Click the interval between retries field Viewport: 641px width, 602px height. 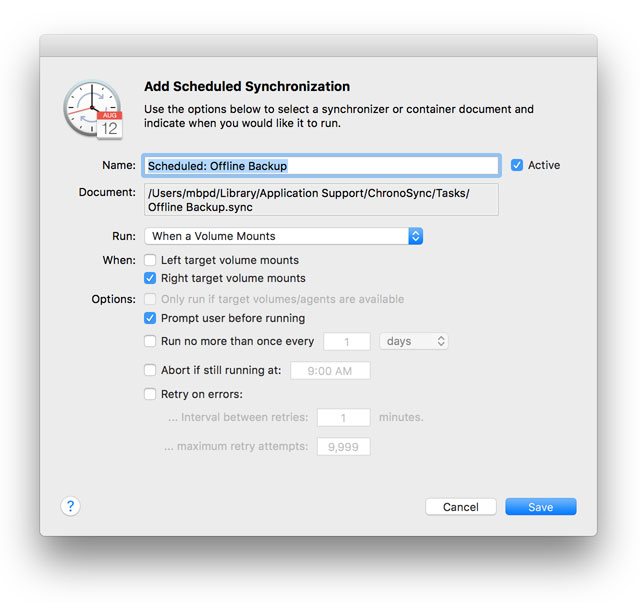point(344,418)
